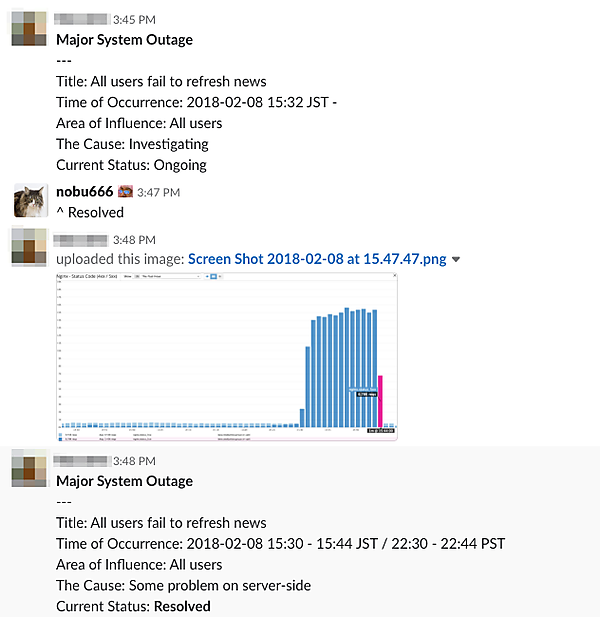
Task: Click the blue pause button in chart toolbar
Action: [x=213, y=277]
